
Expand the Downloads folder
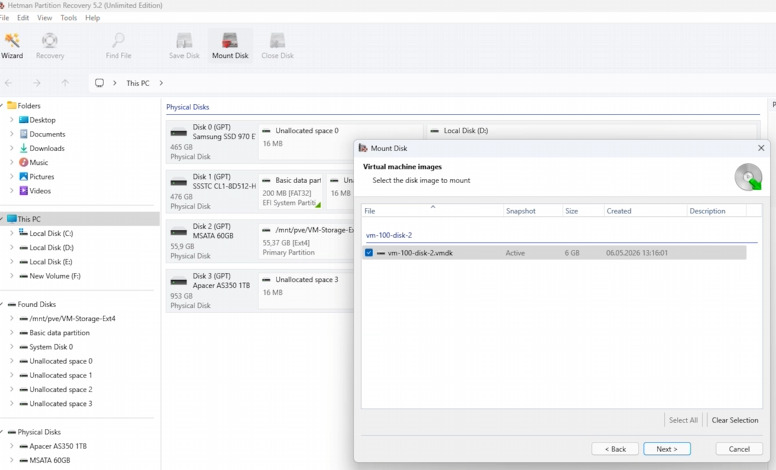pyautogui.click(x=11, y=148)
